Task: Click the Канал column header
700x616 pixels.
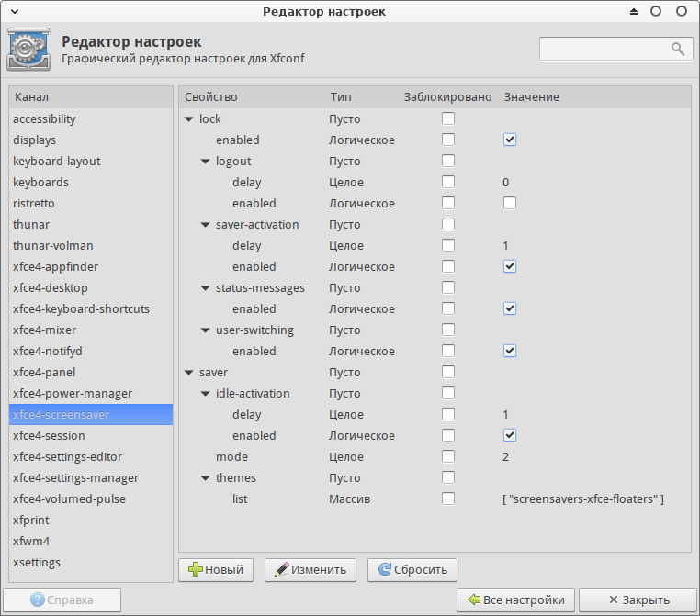Action: [91, 97]
